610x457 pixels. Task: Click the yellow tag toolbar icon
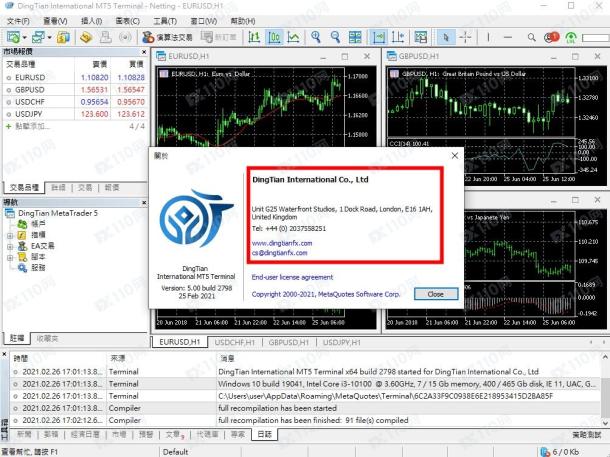(86, 37)
